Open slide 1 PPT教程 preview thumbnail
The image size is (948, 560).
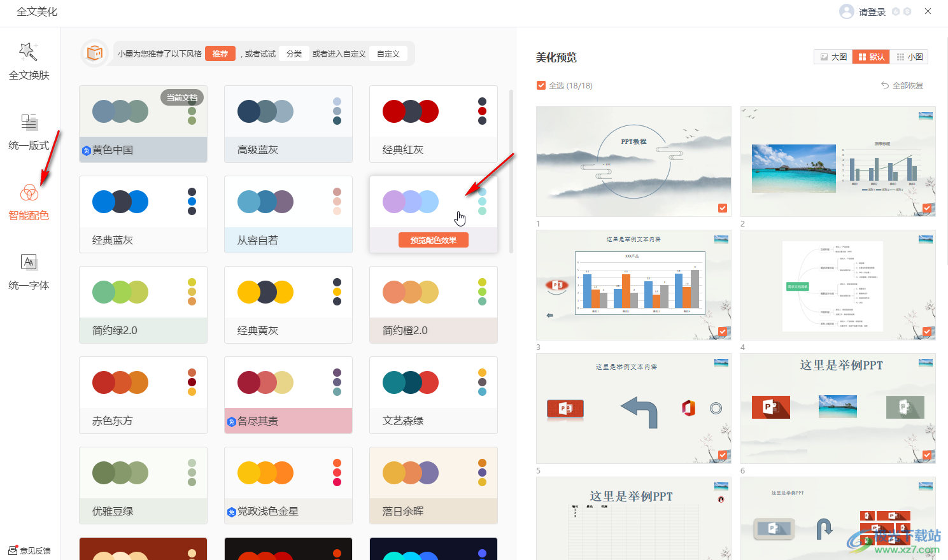pyautogui.click(x=633, y=162)
